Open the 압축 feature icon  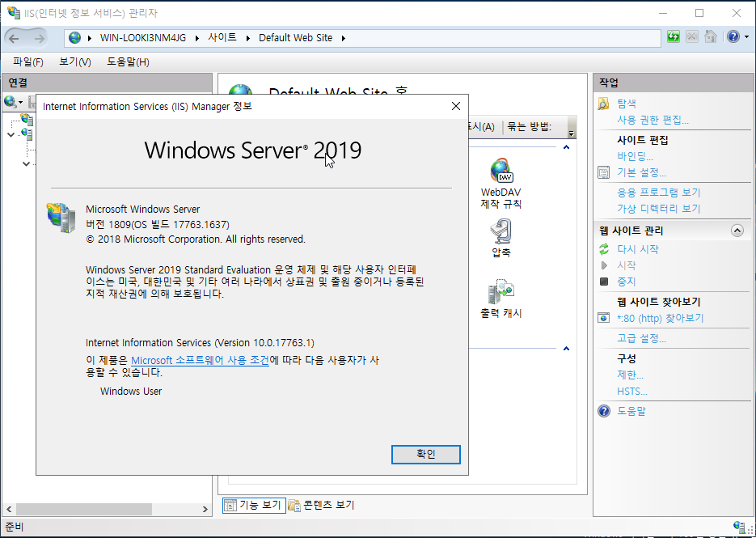(501, 239)
